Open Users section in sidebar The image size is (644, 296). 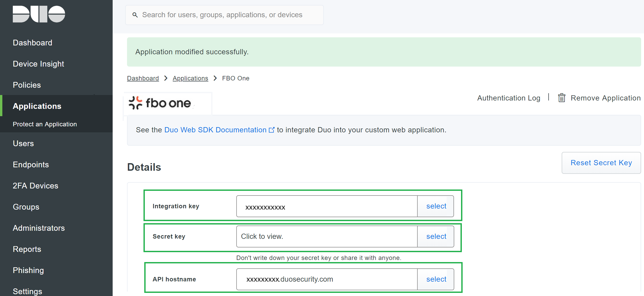coord(23,143)
